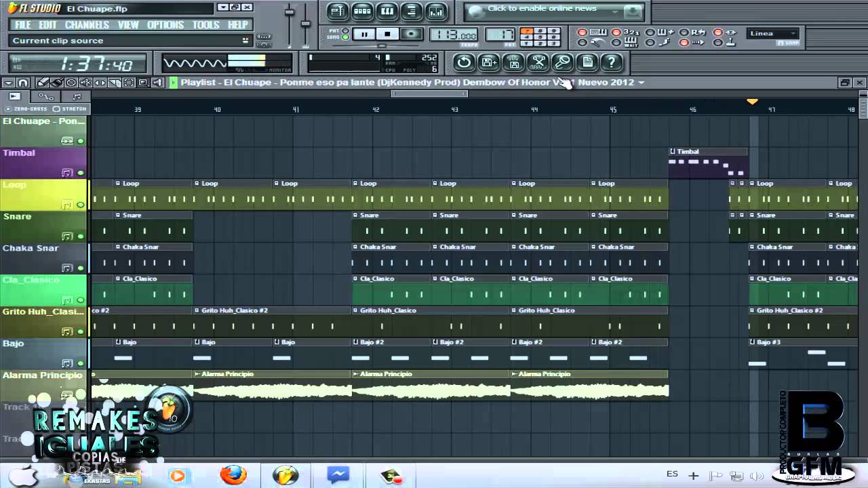Open the FILE menu
Image resolution: width=868 pixels, height=488 pixels.
[x=23, y=25]
